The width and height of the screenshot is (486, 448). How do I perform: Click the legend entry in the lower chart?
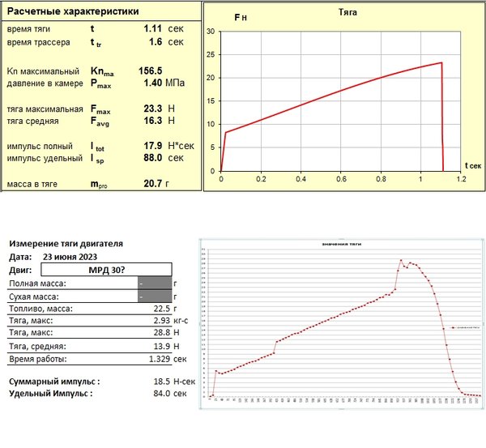click(x=463, y=327)
